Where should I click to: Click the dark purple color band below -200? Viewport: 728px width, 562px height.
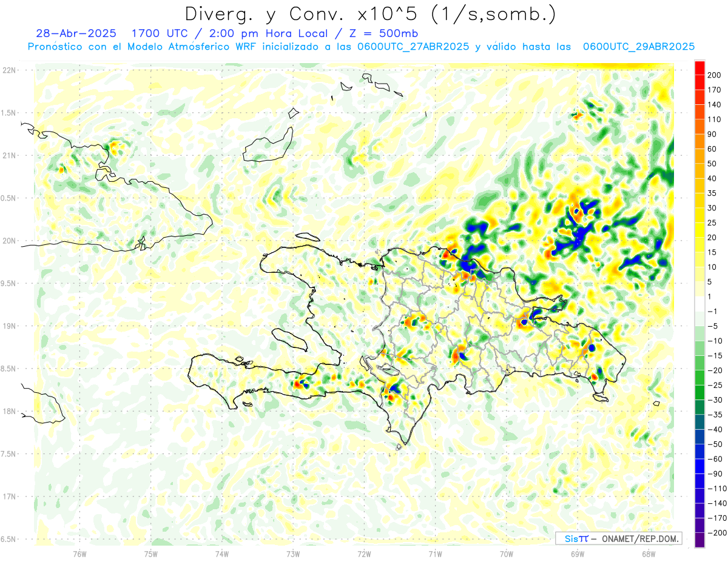699,540
